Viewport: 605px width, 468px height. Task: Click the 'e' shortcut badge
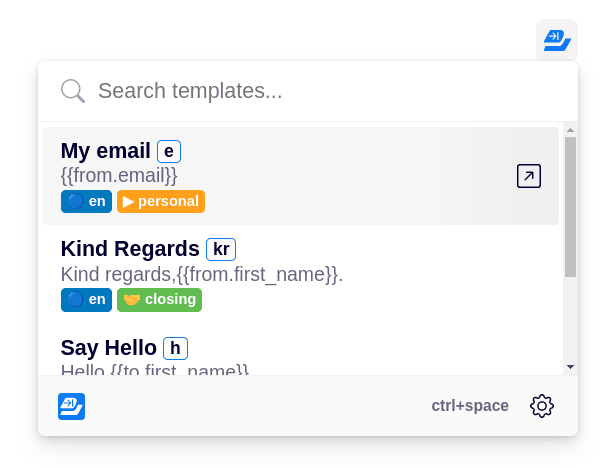tap(169, 151)
